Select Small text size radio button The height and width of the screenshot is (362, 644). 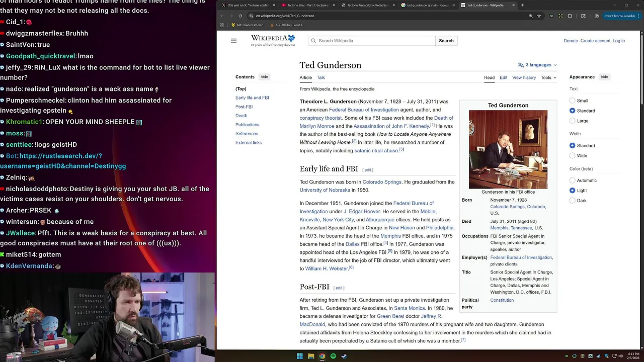click(x=572, y=101)
